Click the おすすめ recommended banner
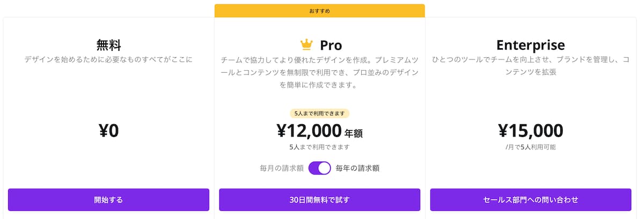Image resolution: width=644 pixels, height=219 pixels. 320,11
